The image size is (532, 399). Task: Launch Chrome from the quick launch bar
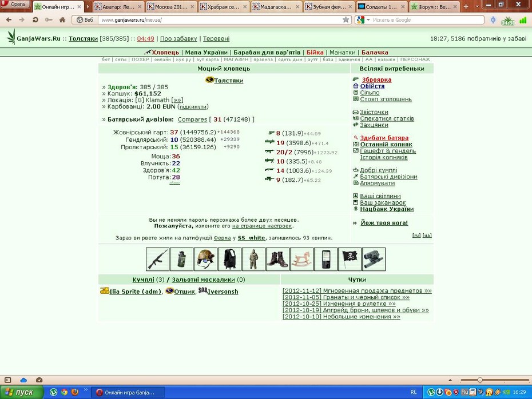click(x=64, y=392)
